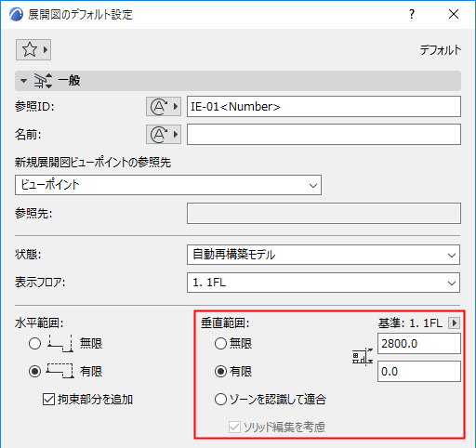Click the 参照ID: label
The width and height of the screenshot is (476, 448).
34,107
